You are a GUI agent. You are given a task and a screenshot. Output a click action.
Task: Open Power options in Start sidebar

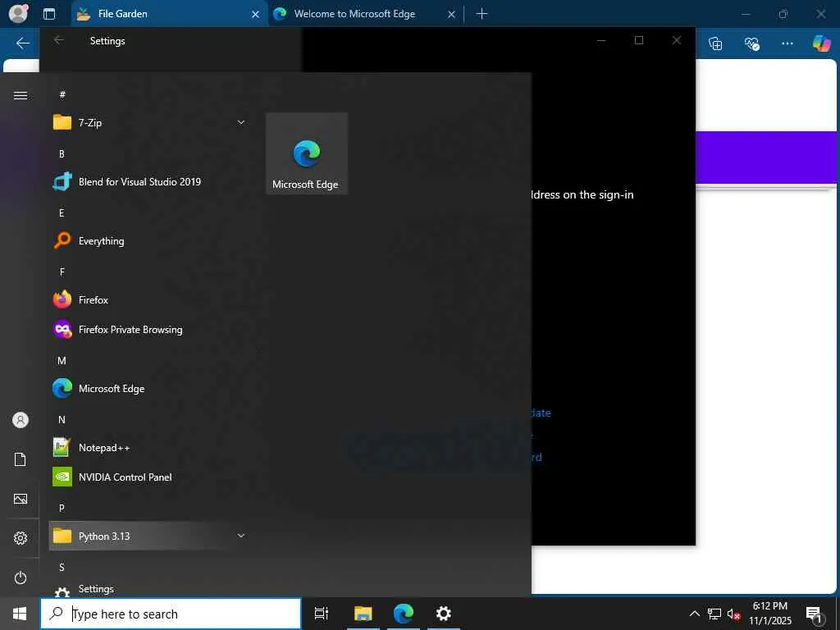(x=21, y=577)
